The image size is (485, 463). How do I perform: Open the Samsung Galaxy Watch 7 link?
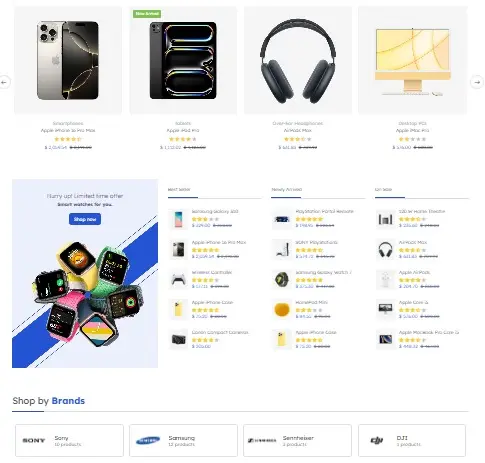pos(323,272)
